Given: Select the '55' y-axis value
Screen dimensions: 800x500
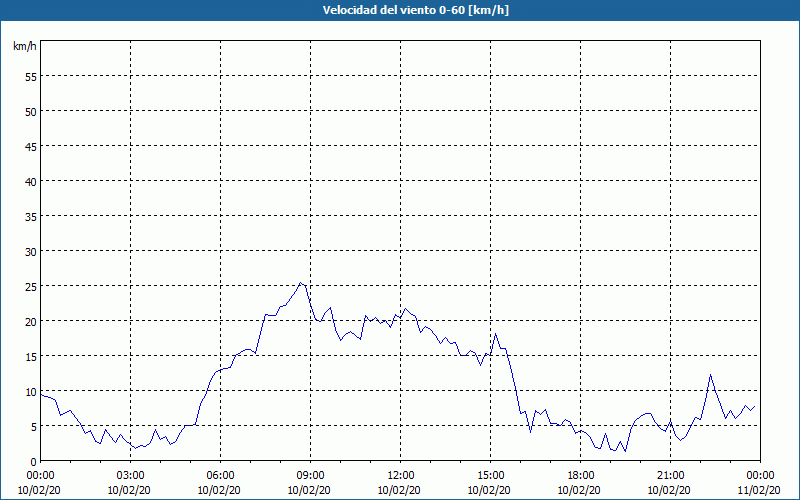Looking at the screenshot, I should [31, 77].
